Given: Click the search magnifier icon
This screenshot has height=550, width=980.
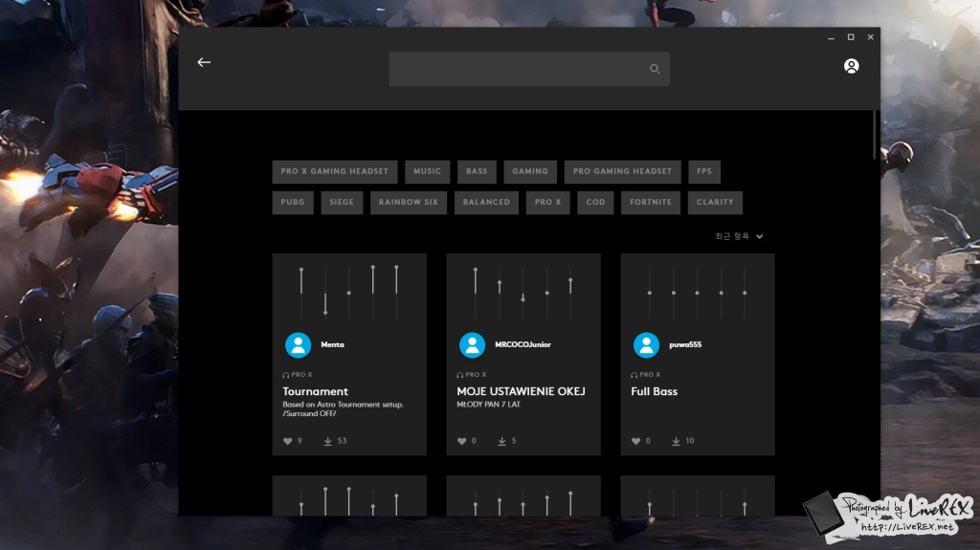Looking at the screenshot, I should pyautogui.click(x=655, y=69).
